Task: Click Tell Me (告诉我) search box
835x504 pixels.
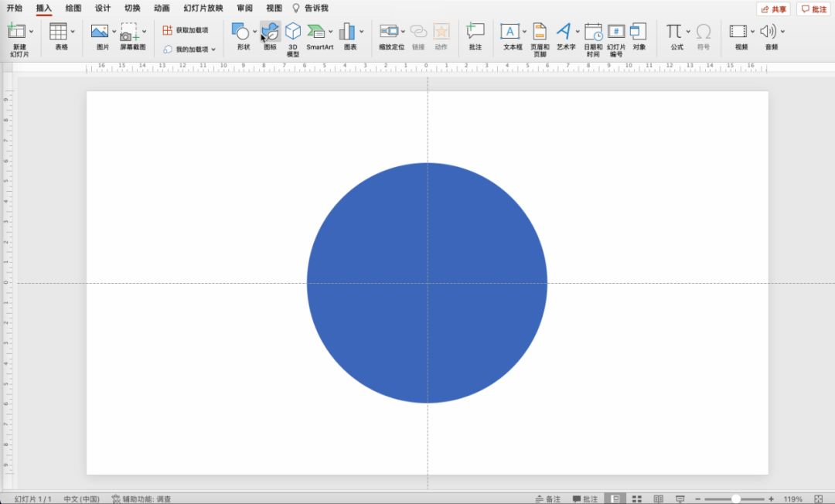Action: pos(311,8)
